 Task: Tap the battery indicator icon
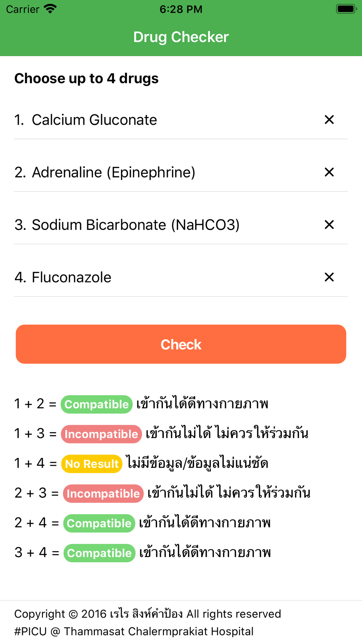coord(346,9)
